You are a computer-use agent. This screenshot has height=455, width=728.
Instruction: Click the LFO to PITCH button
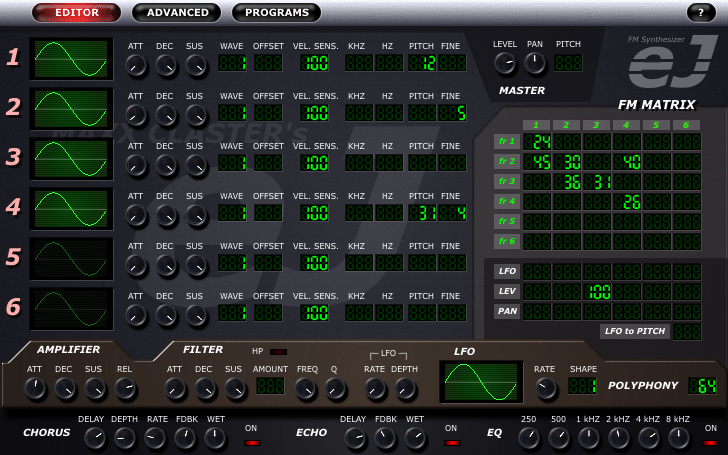(633, 331)
